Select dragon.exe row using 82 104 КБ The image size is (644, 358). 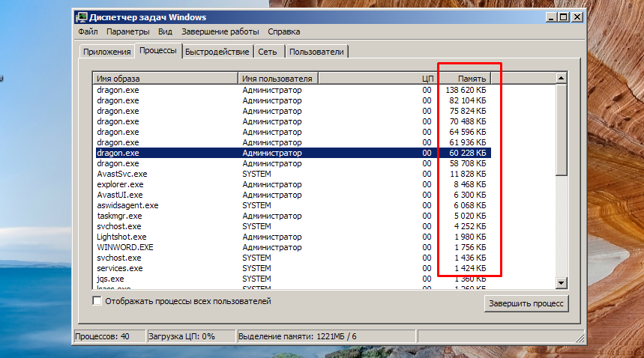click(293, 100)
